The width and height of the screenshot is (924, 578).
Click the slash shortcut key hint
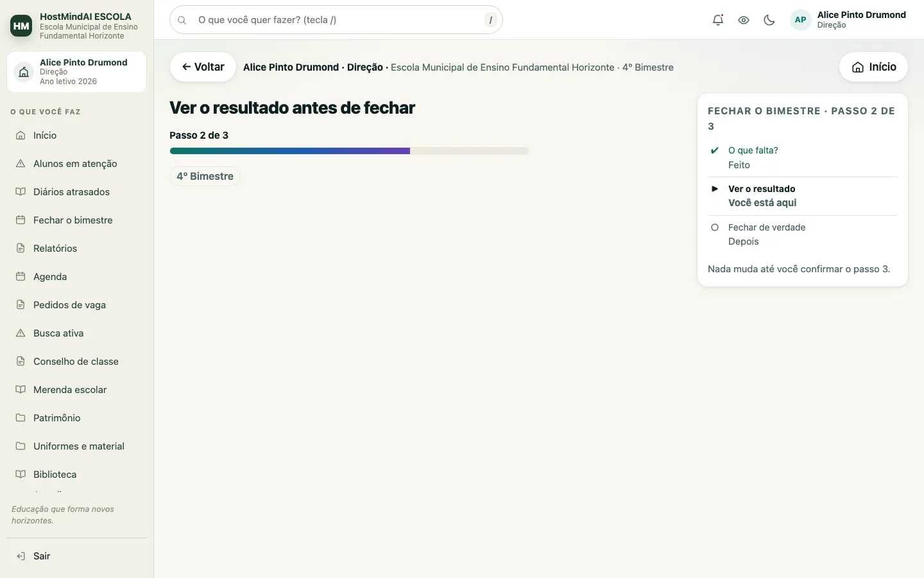tap(491, 20)
